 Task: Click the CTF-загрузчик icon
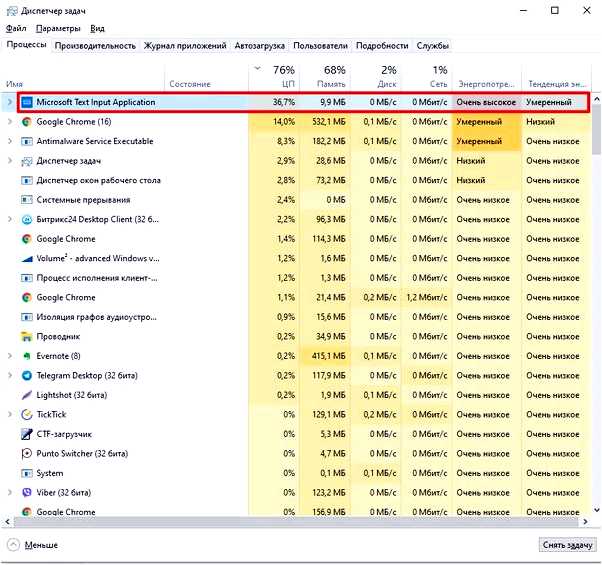[26, 434]
